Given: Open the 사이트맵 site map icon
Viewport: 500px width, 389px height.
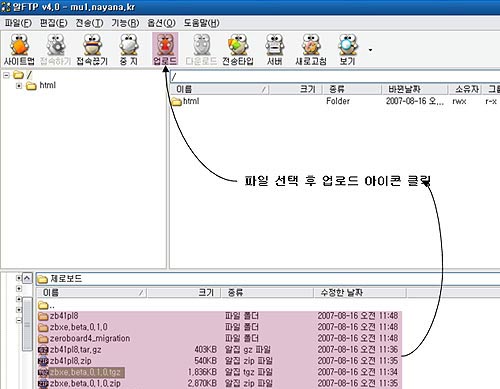Looking at the screenshot, I should (x=19, y=49).
